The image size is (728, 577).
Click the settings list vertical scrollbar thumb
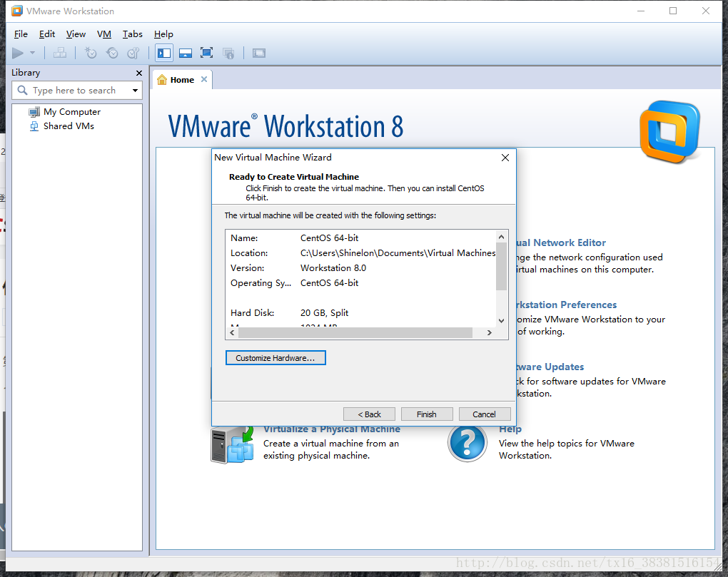[x=502, y=266]
